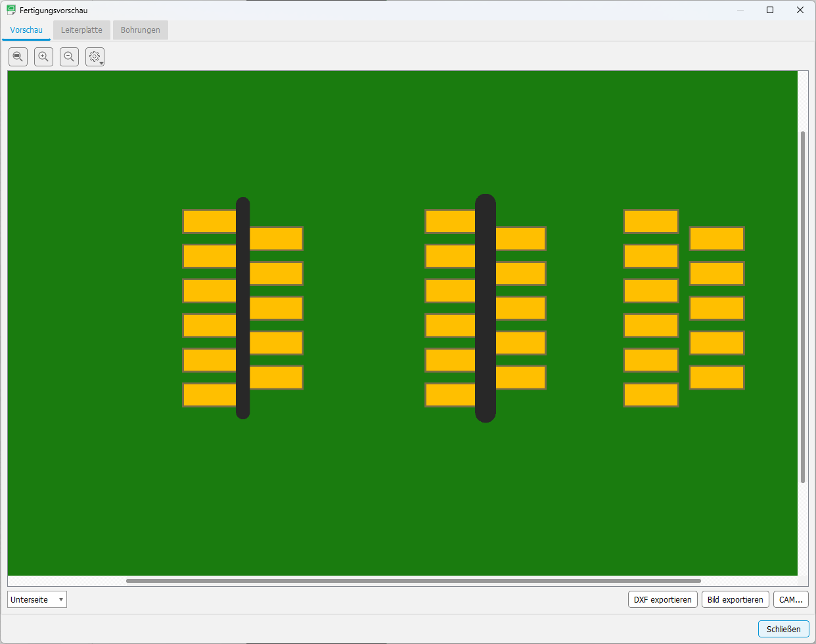
Task: Open the Bohrungen tab
Action: coord(141,30)
